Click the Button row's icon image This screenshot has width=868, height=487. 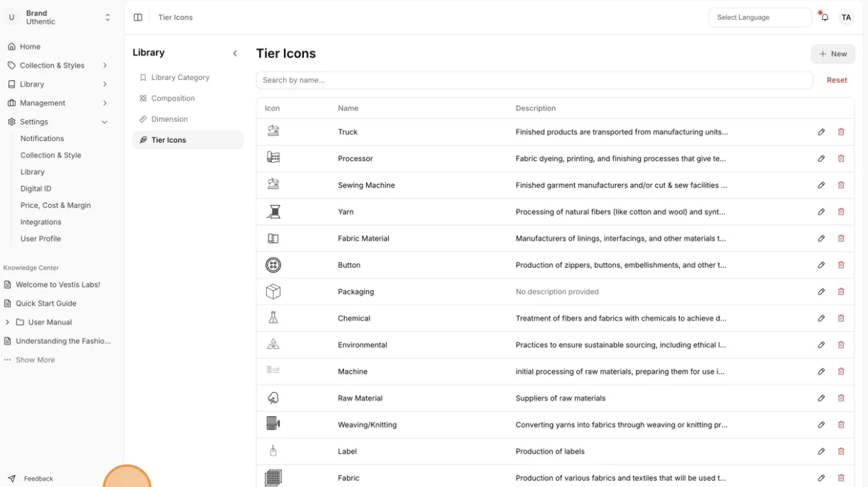click(273, 265)
